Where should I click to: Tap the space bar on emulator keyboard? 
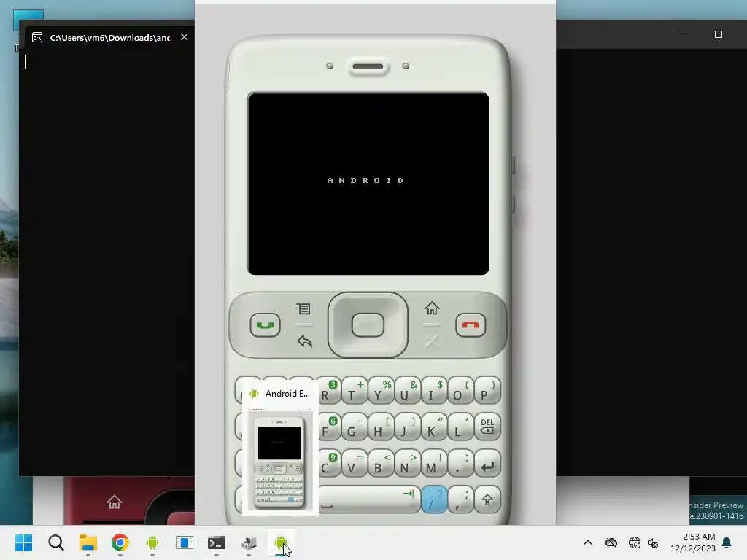[369, 499]
